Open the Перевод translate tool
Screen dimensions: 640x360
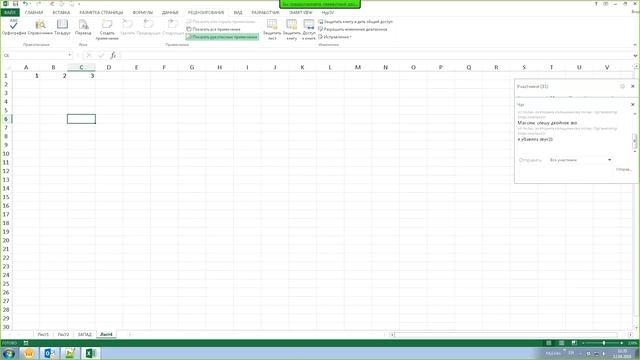pos(83,27)
